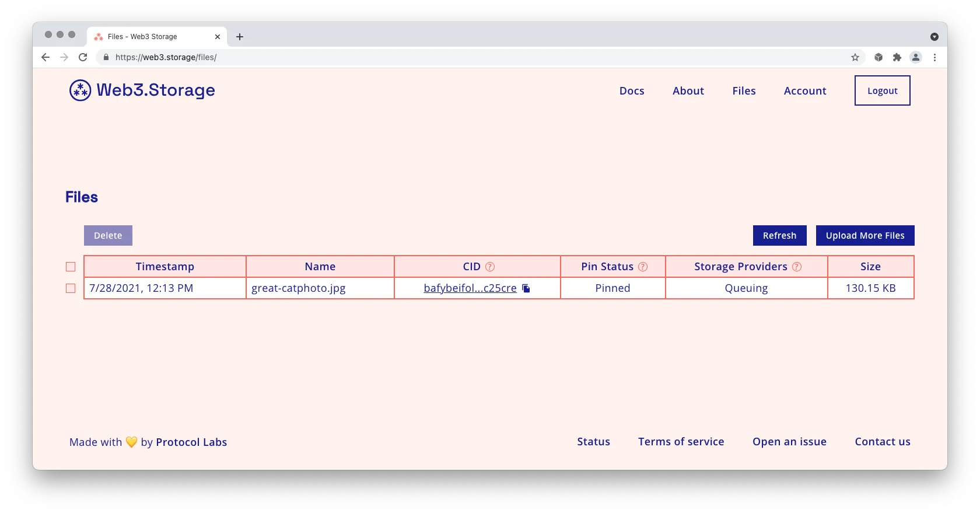Viewport: 980px width, 513px height.
Task: Expand the tab search dropdown arrow
Action: 934,37
